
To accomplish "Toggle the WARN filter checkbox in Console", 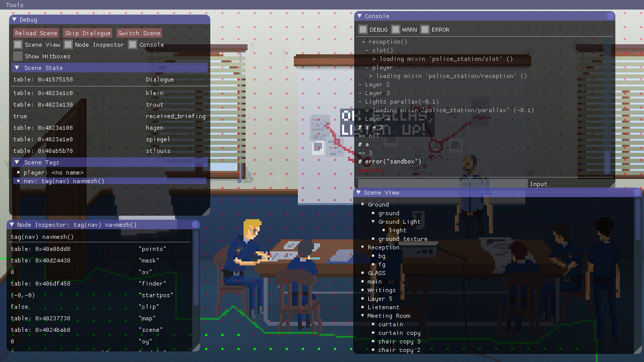I will pyautogui.click(x=395, y=30).
